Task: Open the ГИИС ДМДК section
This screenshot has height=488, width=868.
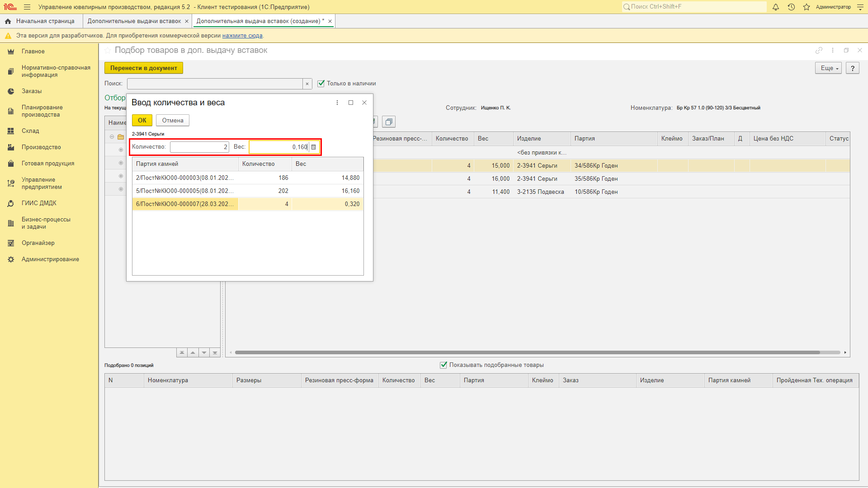Action: point(49,203)
